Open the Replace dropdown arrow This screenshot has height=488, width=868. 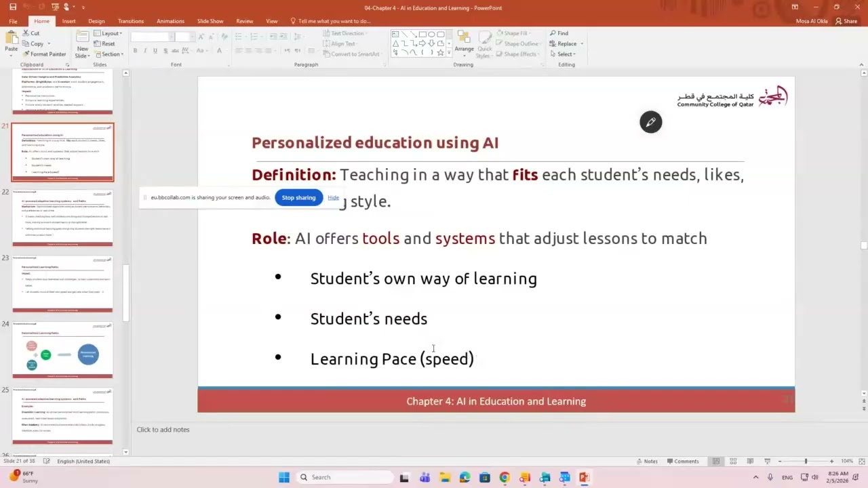(581, 44)
